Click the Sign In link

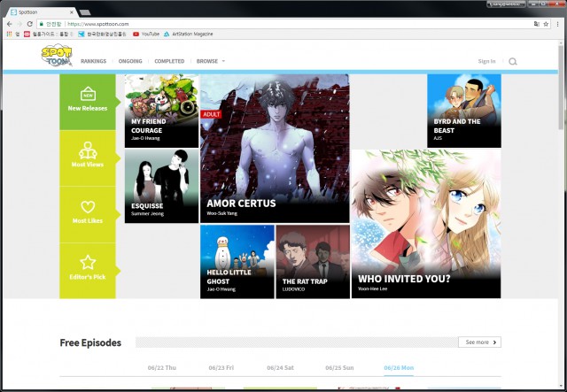pyautogui.click(x=486, y=62)
